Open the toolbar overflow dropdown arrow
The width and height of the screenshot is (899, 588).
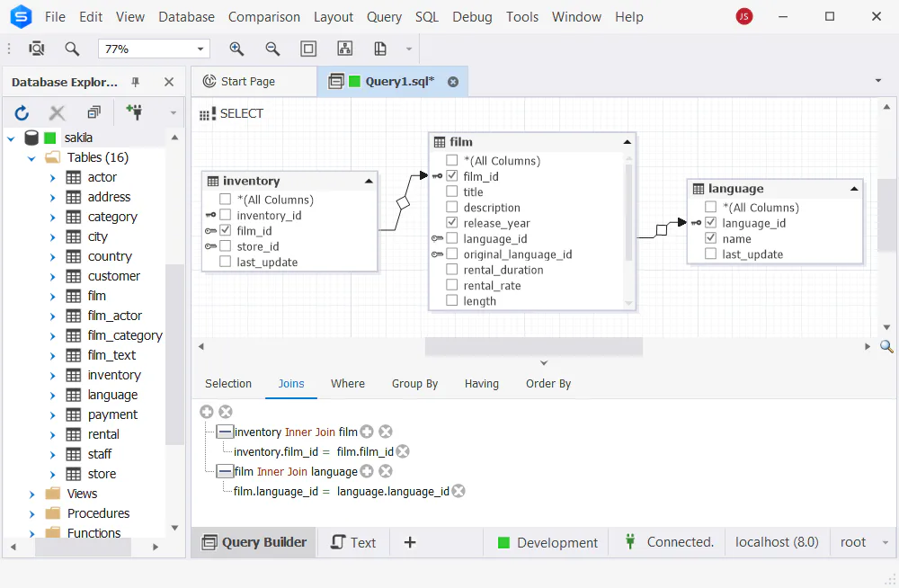point(409,49)
